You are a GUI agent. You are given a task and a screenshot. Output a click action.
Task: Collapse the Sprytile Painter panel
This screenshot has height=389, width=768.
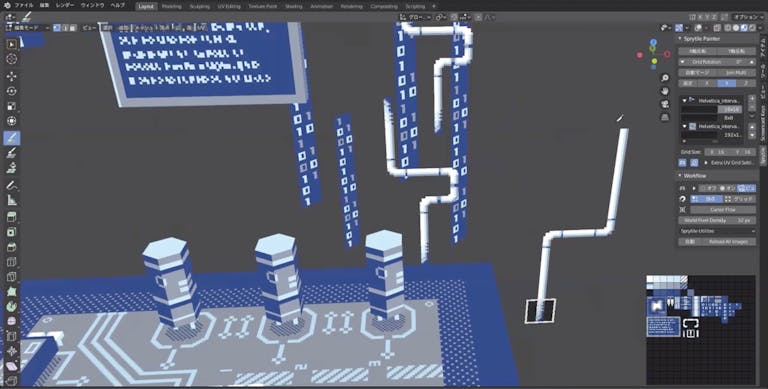(680, 39)
